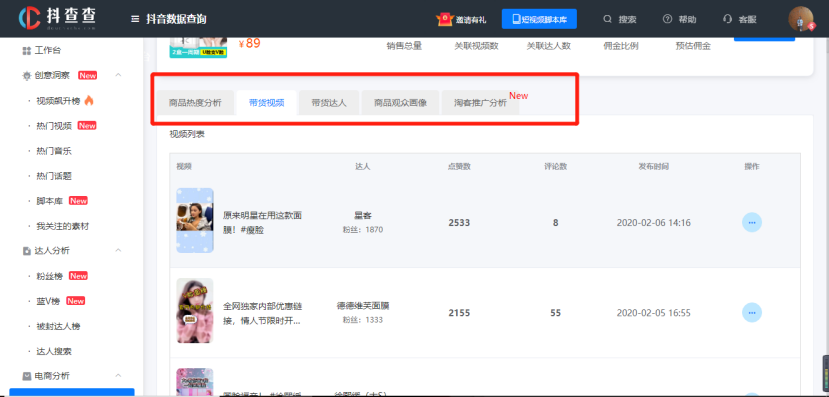Open 被封达人榜 sidebar item
The width and height of the screenshot is (829, 397).
pos(58,326)
